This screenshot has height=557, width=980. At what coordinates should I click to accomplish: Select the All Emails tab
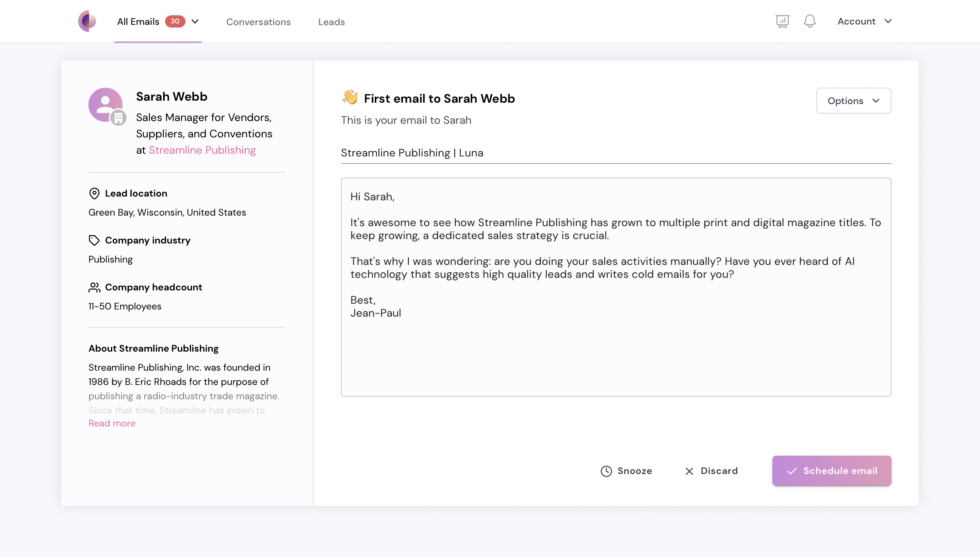[138, 22]
